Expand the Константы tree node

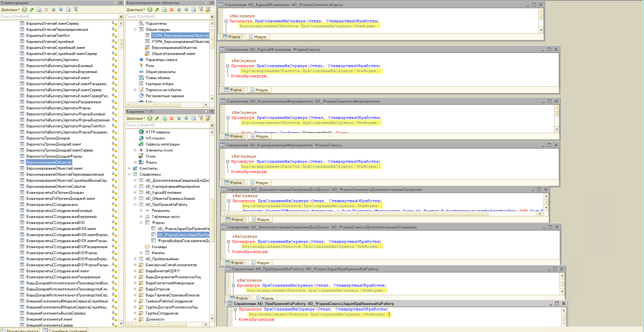coord(129,168)
